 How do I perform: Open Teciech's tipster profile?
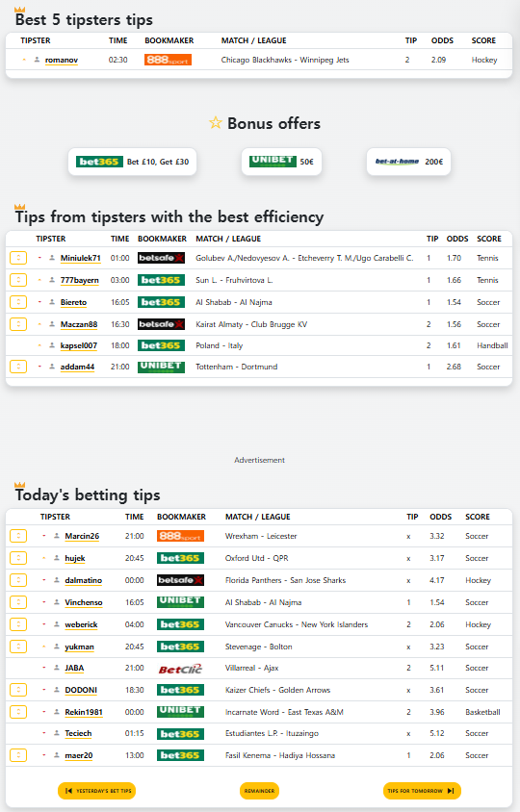click(78, 733)
